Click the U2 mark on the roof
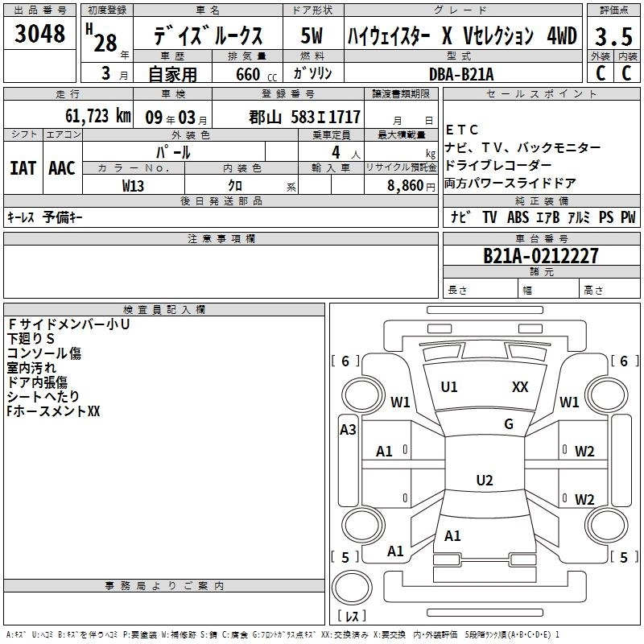Image resolution: width=644 pixels, height=644 pixels. [x=484, y=481]
